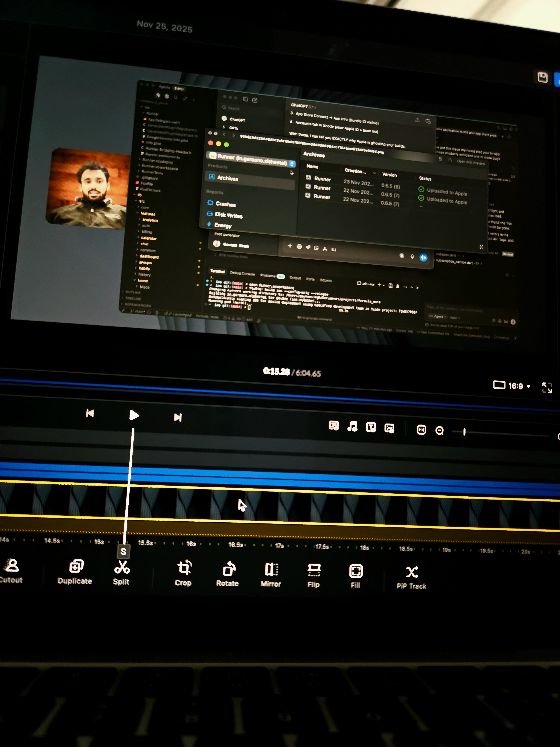Screen dimensions: 560x747
Task: Zoom out the timeline with magnifier
Action: pyautogui.click(x=439, y=431)
